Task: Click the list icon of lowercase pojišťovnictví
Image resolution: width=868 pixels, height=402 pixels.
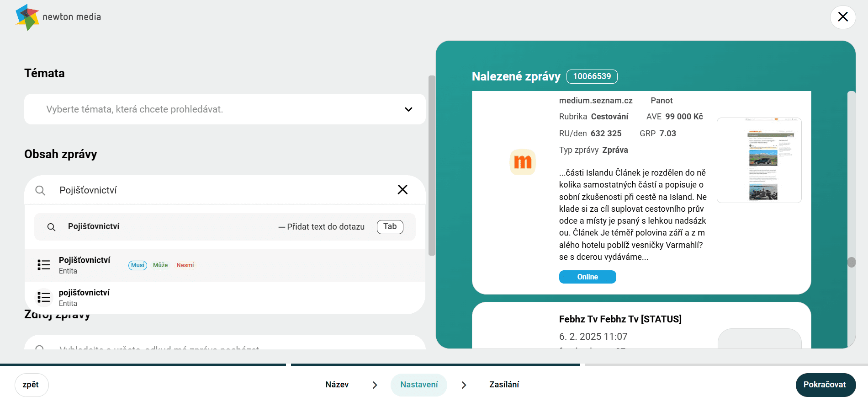Action: point(44,297)
